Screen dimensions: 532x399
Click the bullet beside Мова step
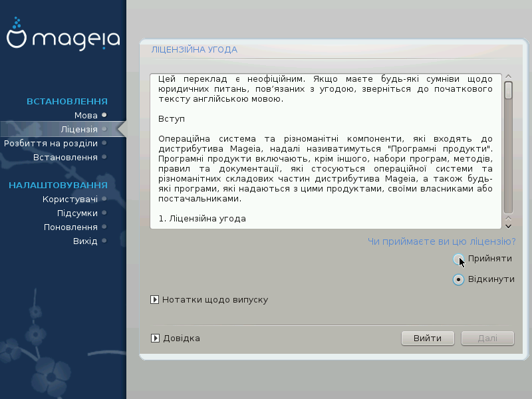click(104, 115)
